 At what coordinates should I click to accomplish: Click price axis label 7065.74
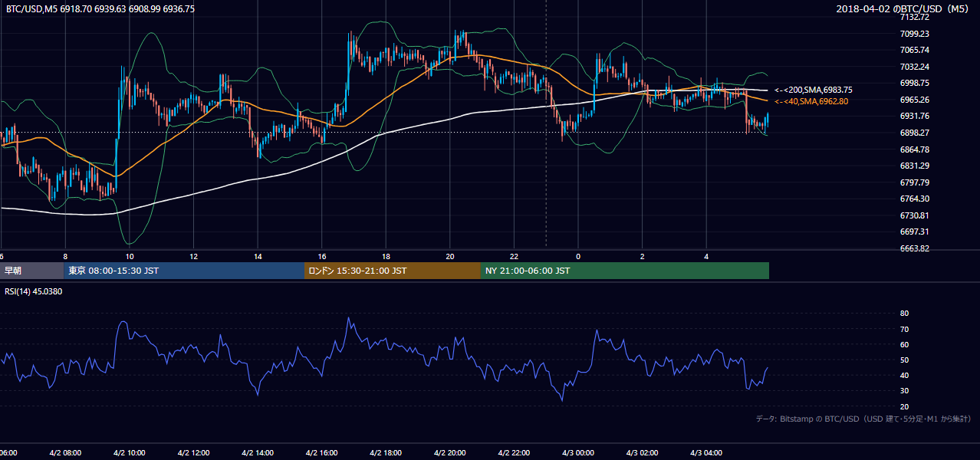point(914,50)
